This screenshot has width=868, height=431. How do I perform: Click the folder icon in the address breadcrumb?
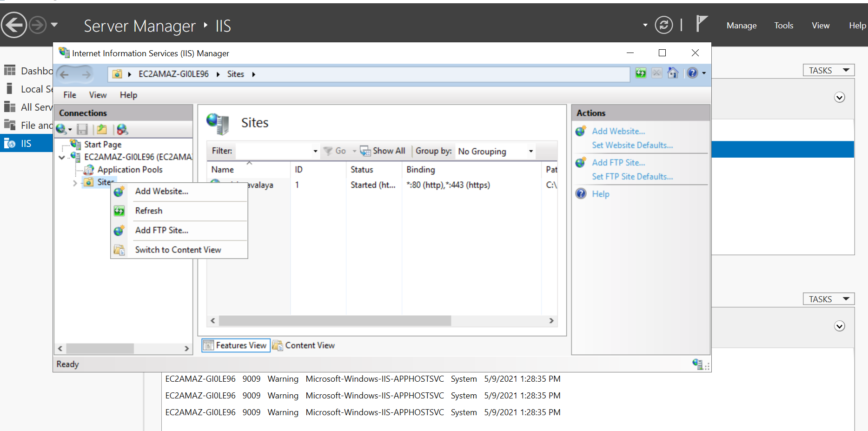pyautogui.click(x=117, y=74)
